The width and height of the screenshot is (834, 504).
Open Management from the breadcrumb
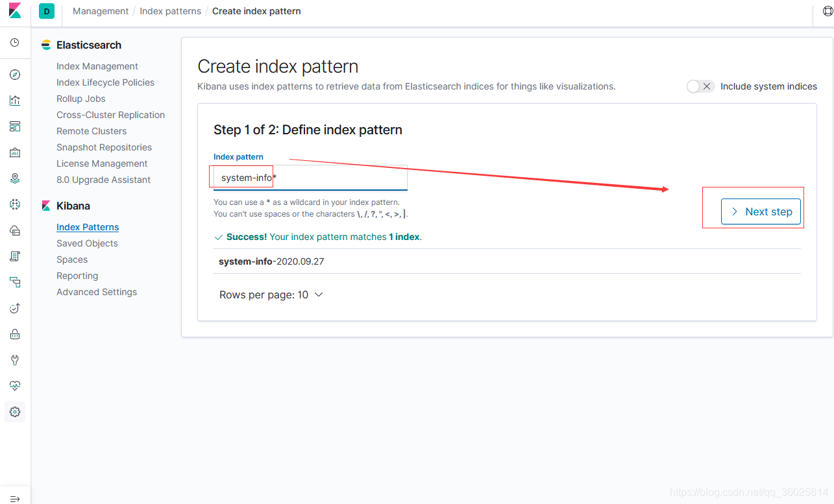tap(101, 11)
